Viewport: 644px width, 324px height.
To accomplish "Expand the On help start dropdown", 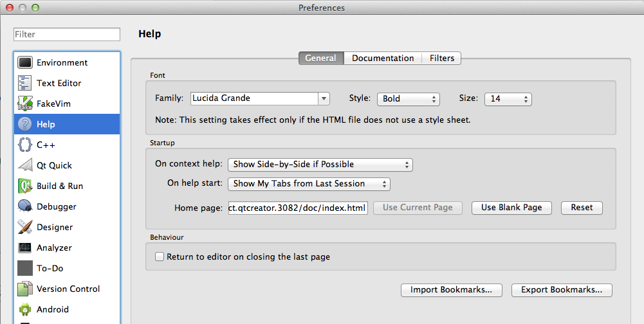I will tap(309, 183).
